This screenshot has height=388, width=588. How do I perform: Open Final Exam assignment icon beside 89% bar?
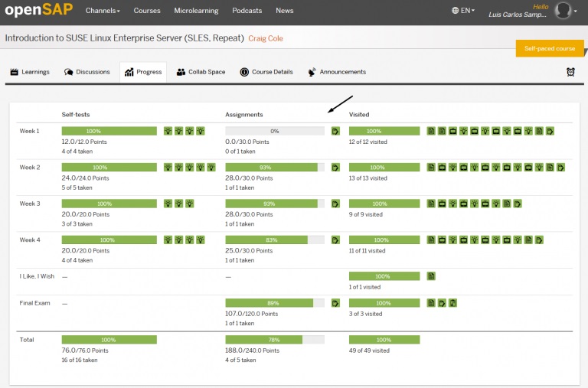[335, 303]
